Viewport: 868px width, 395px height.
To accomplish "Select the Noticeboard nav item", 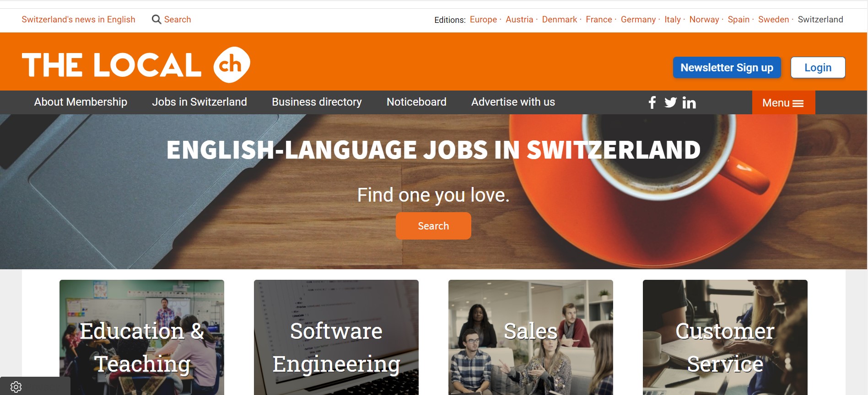I will click(x=416, y=102).
